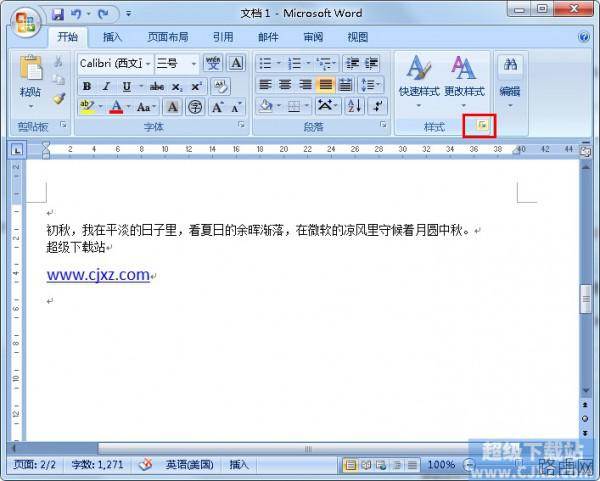The image size is (600, 481).
Task: Open the Calibri font name dropdown
Action: [x=148, y=64]
